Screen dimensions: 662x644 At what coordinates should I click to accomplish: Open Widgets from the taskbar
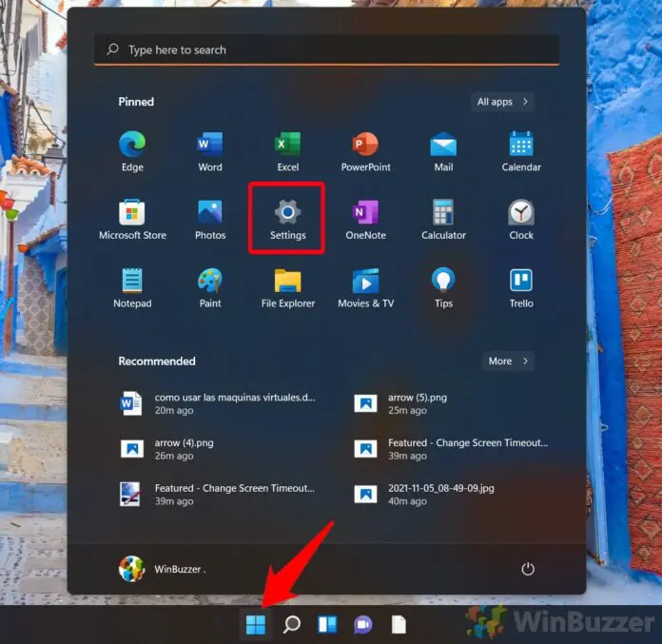click(x=327, y=625)
